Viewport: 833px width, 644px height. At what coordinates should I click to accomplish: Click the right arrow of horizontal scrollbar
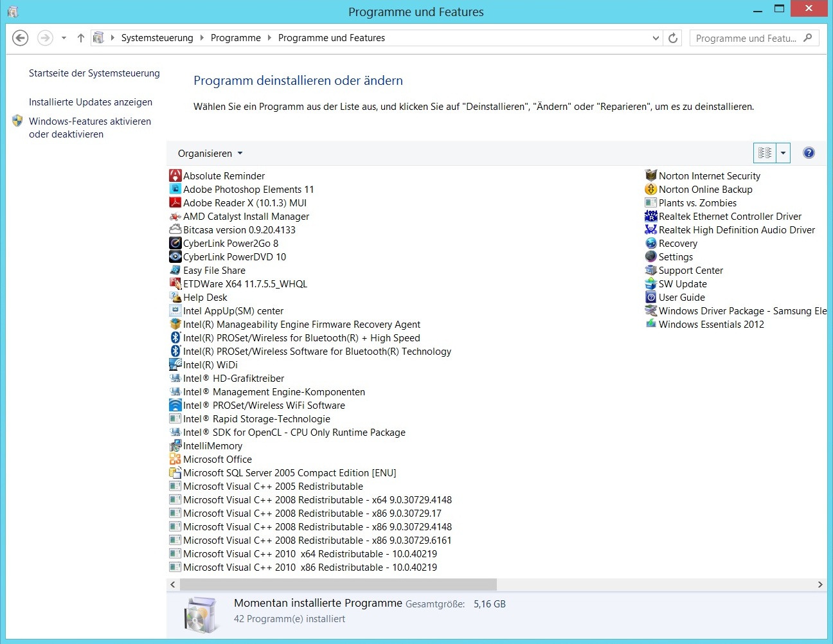[820, 584]
